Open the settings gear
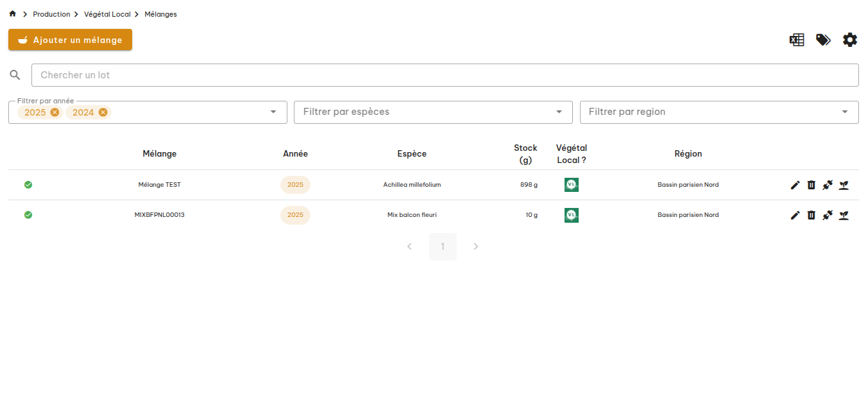 [849, 40]
